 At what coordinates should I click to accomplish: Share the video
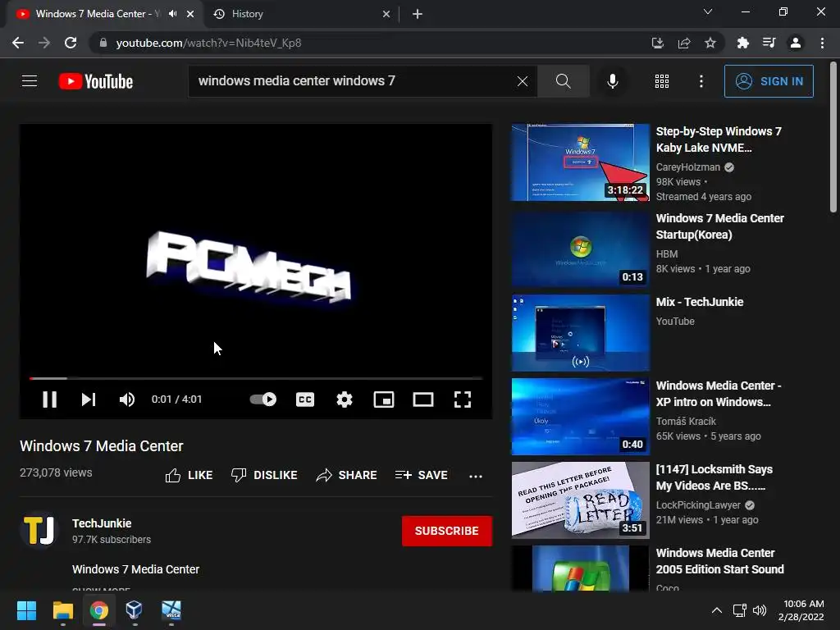[346, 475]
